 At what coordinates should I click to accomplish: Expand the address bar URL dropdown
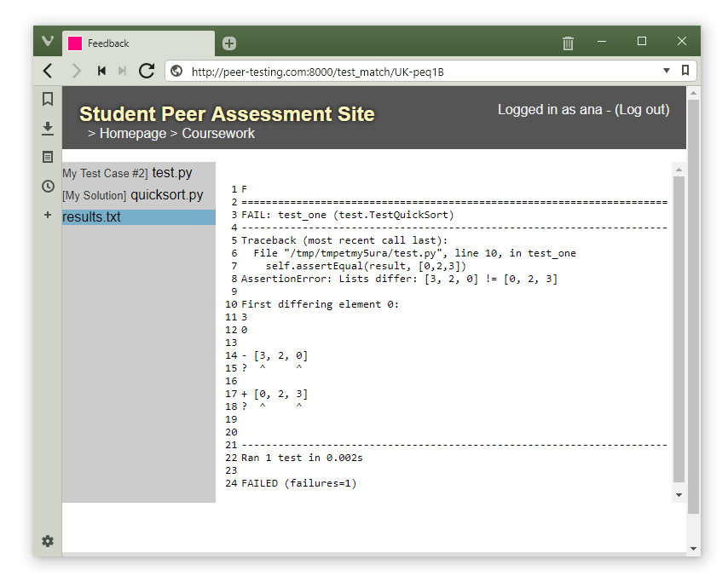coord(667,71)
